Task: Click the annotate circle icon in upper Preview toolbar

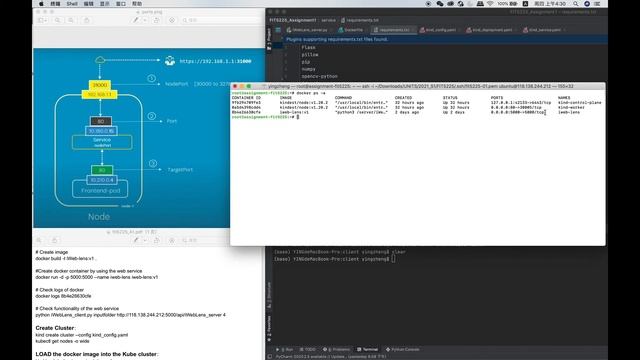Action: pyautogui.click(x=172, y=20)
